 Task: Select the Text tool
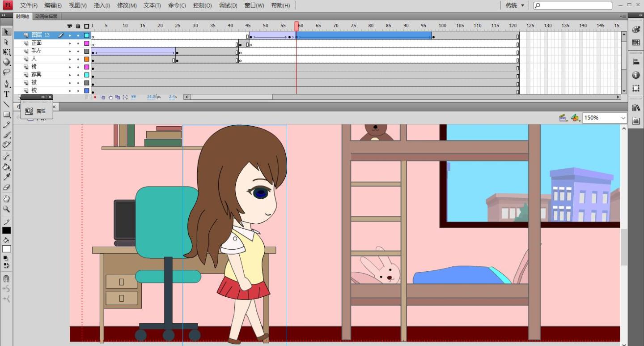(6, 94)
